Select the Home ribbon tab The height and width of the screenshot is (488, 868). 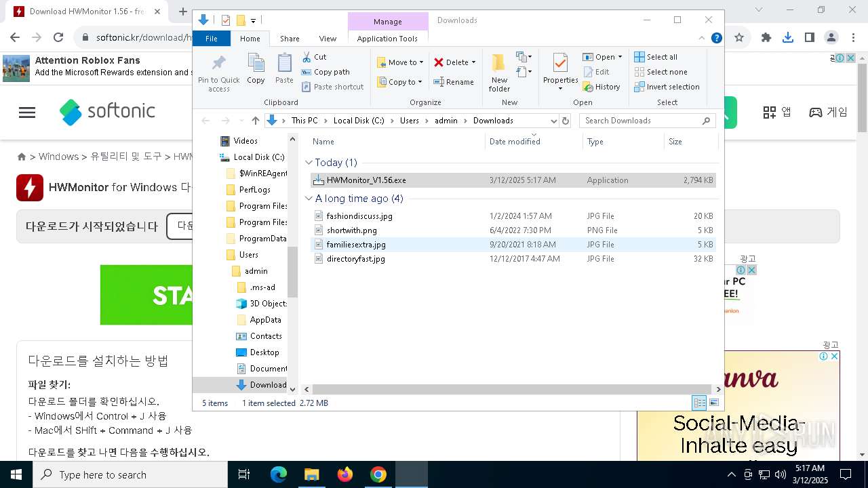(250, 39)
